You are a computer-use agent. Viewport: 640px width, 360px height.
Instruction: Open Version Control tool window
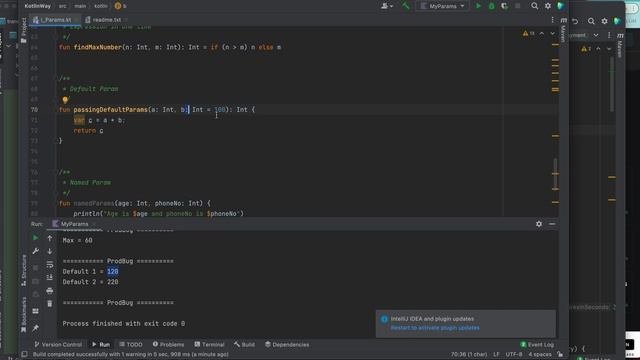[x=58, y=344]
